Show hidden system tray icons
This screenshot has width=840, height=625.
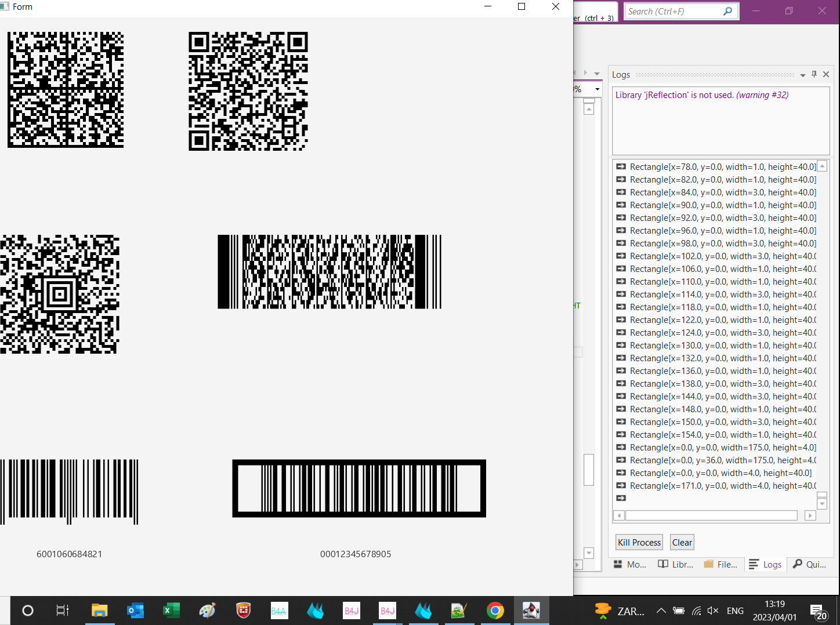tap(661, 611)
